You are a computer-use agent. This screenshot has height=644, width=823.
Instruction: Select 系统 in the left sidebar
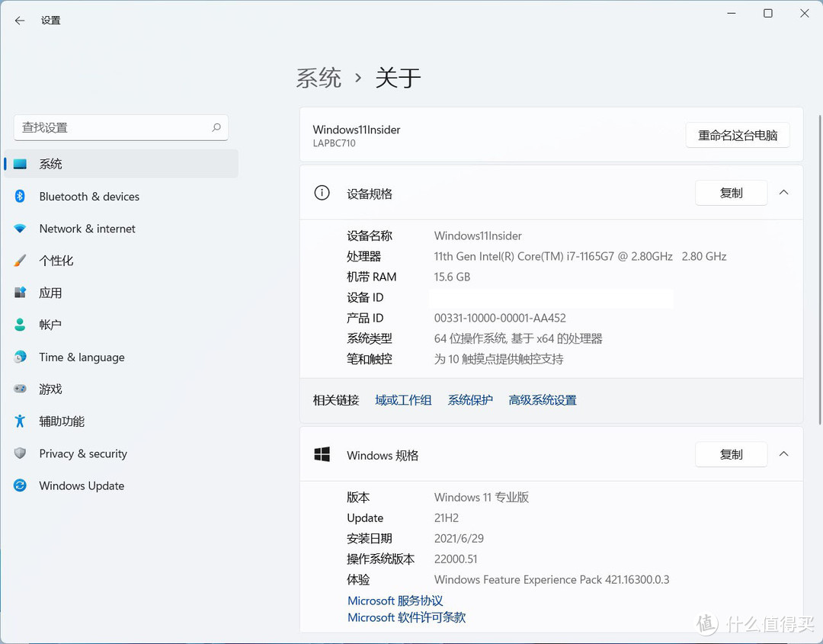(50, 163)
